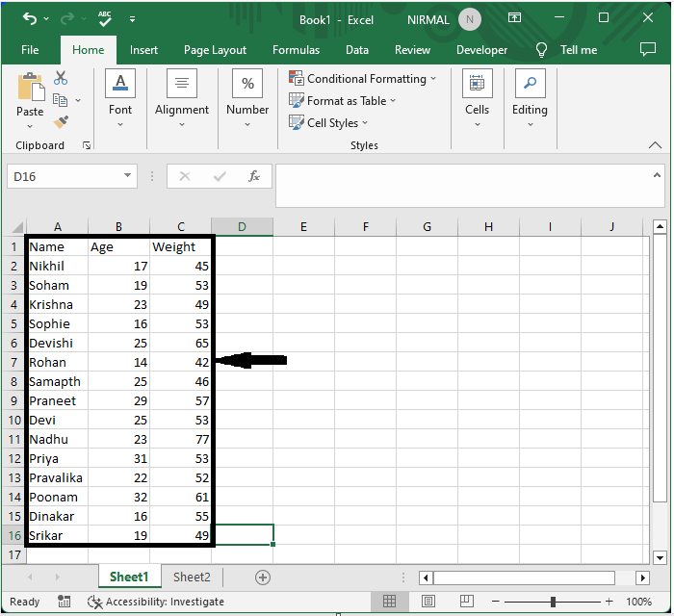Image resolution: width=674 pixels, height=616 pixels.
Task: Select the cell containing Krishna
Action: click(58, 304)
